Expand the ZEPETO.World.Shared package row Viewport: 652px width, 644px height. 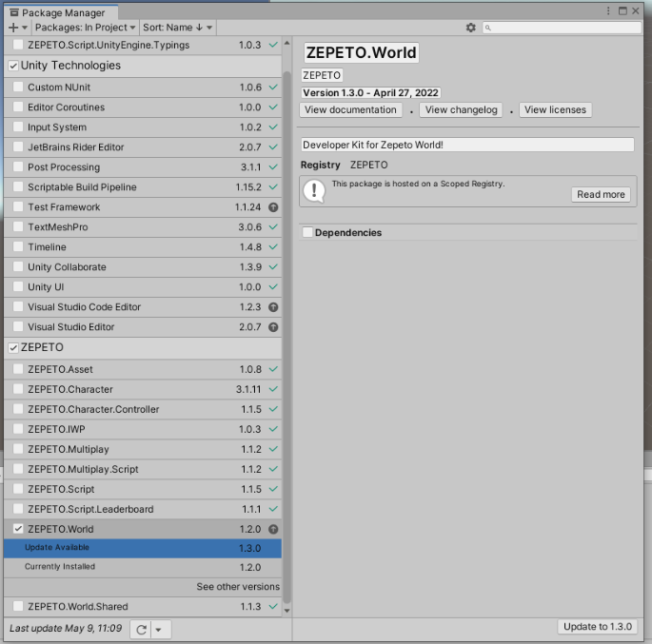coord(18,606)
